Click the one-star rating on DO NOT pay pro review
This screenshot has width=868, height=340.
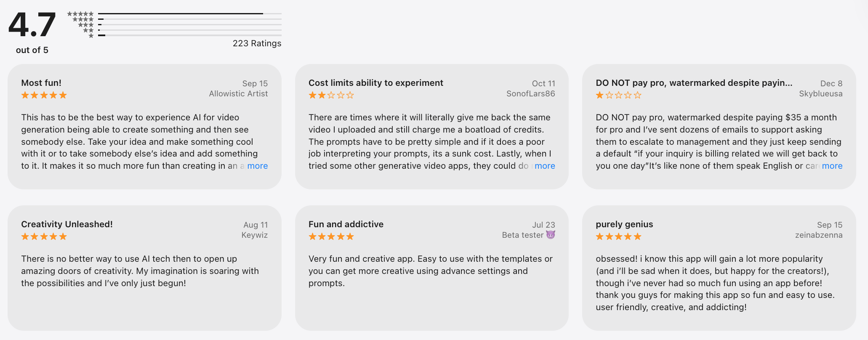point(618,95)
